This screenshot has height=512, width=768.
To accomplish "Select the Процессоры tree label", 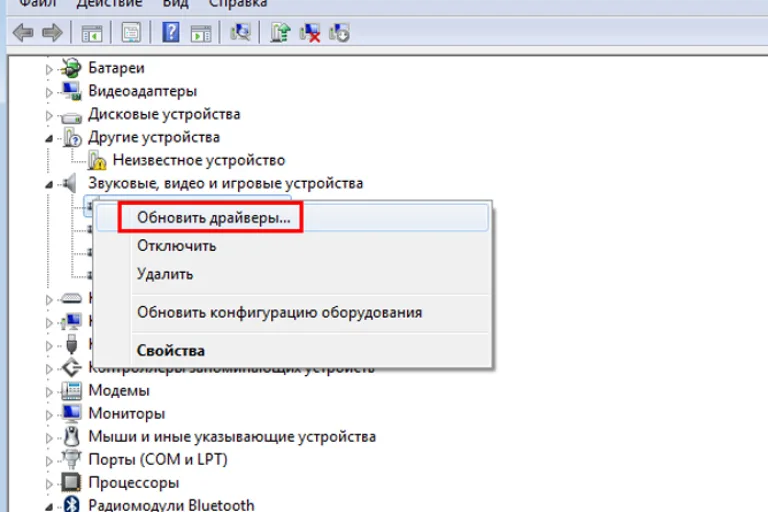I will coord(133,483).
